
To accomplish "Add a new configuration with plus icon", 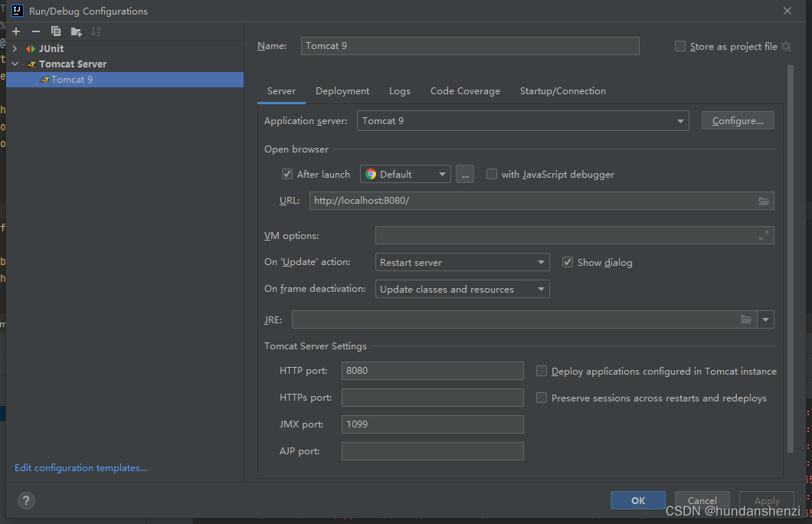I will tap(16, 31).
